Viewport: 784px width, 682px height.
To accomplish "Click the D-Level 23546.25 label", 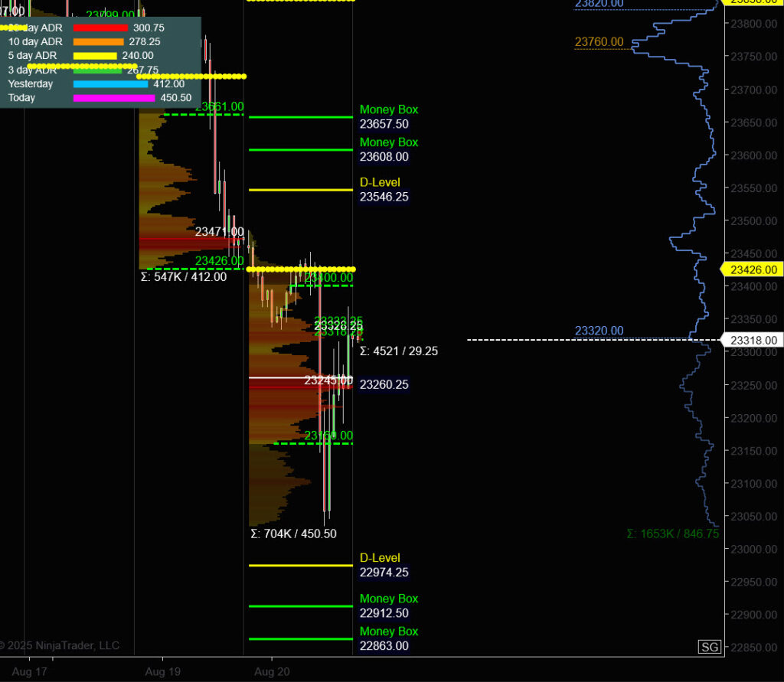I will 384,190.
